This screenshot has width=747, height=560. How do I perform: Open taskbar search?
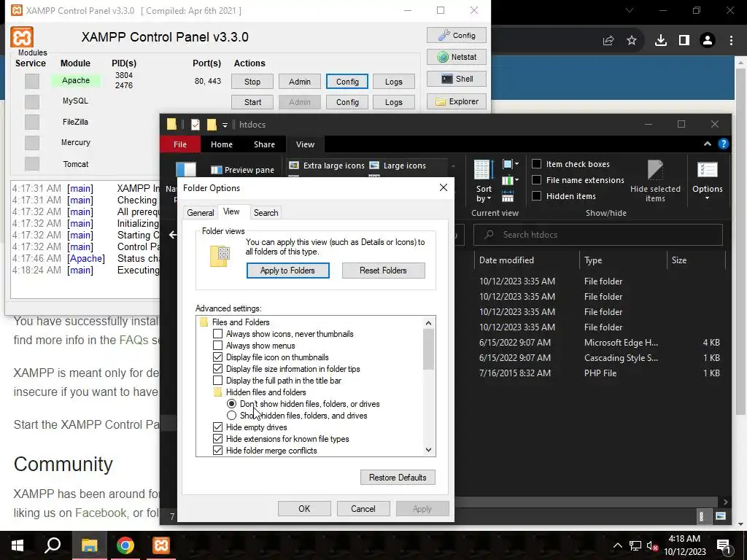[x=53, y=545]
